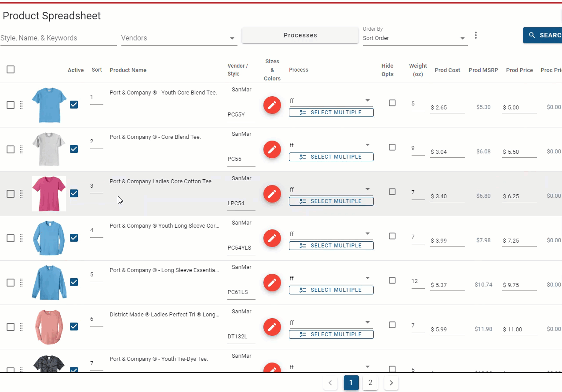The width and height of the screenshot is (562, 392).
Task: Click the Search button
Action: click(543, 35)
